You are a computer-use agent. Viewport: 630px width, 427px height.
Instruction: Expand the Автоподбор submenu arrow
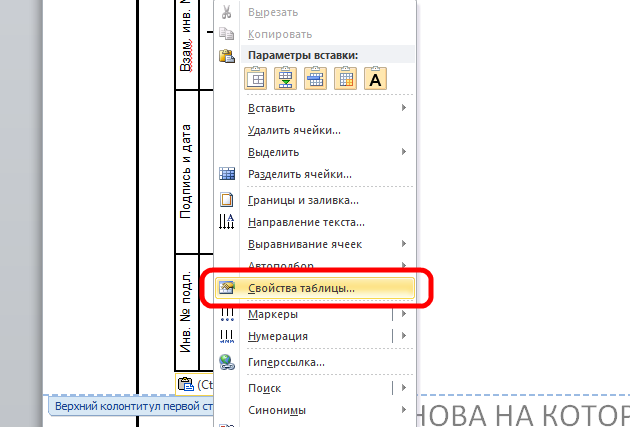(x=404, y=265)
